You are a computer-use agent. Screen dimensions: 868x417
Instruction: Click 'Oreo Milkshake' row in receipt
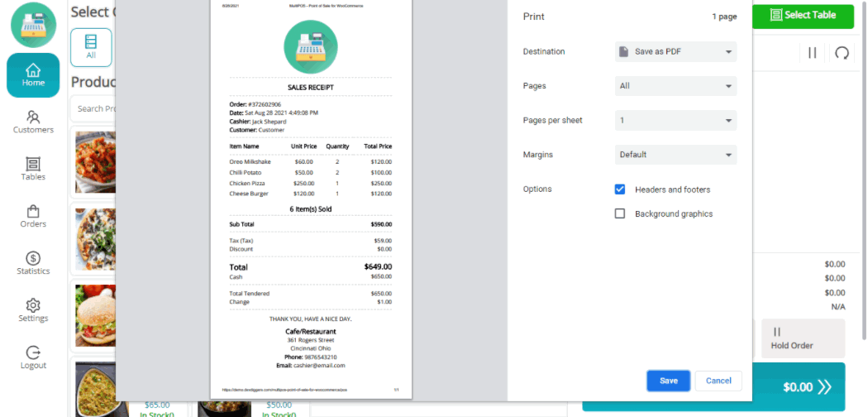[x=311, y=161]
